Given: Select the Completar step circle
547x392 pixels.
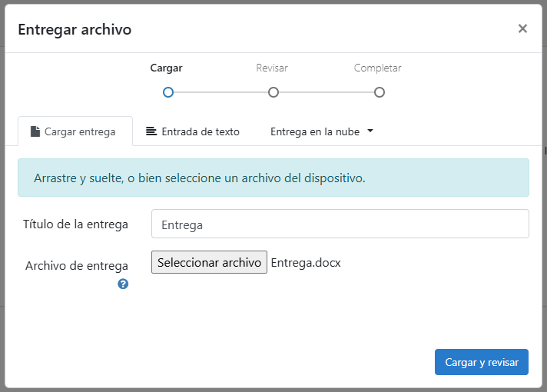Looking at the screenshot, I should point(379,92).
